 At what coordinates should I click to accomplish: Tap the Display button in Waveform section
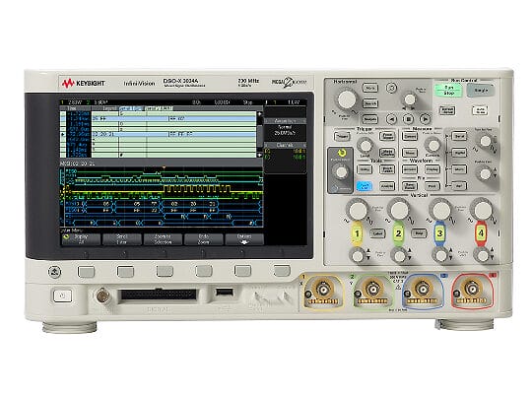point(432,169)
